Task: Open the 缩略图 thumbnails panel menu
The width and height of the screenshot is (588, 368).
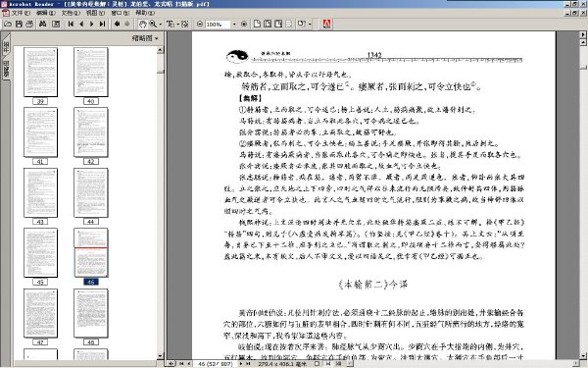Action: pyautogui.click(x=145, y=38)
